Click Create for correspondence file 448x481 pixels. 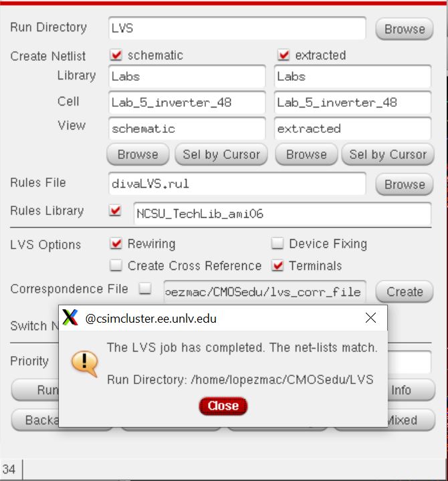[405, 291]
